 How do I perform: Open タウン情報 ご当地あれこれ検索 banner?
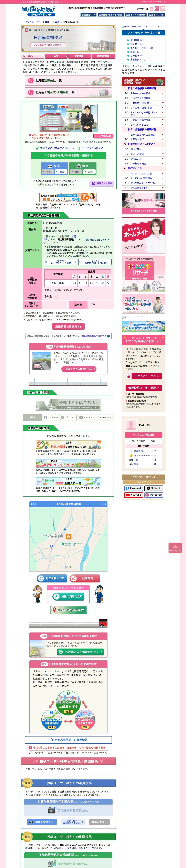(68, 445)
